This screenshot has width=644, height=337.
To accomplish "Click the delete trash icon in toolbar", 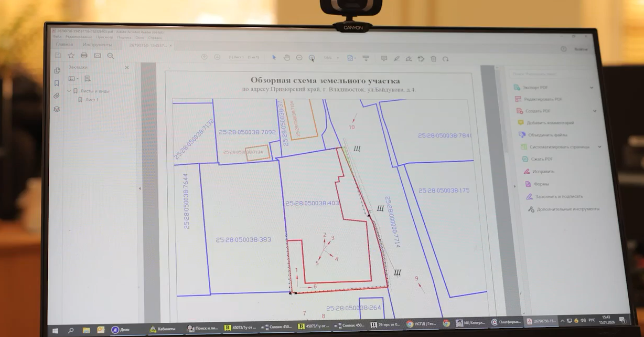I will pyautogui.click(x=433, y=59).
